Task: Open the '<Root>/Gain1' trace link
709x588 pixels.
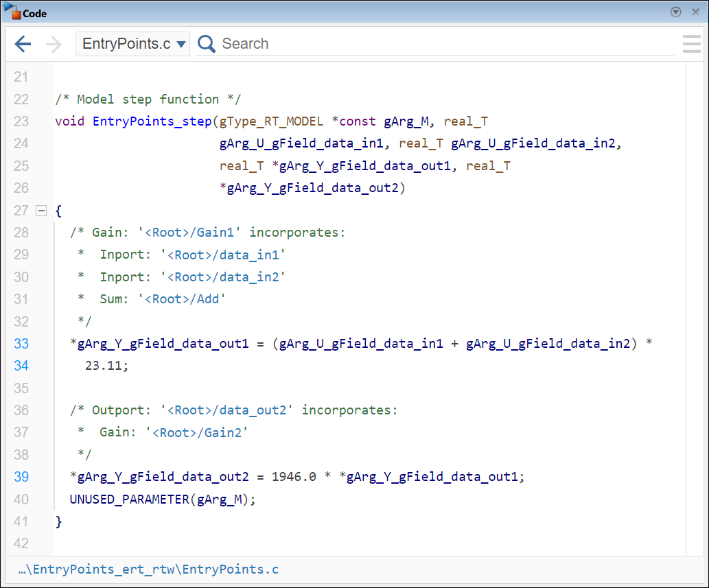Action: (191, 232)
